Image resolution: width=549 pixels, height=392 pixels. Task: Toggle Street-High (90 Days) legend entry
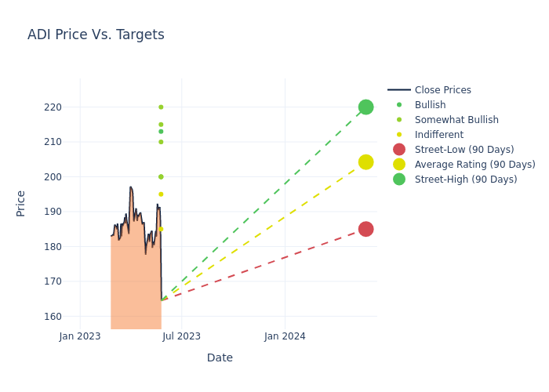click(x=466, y=180)
